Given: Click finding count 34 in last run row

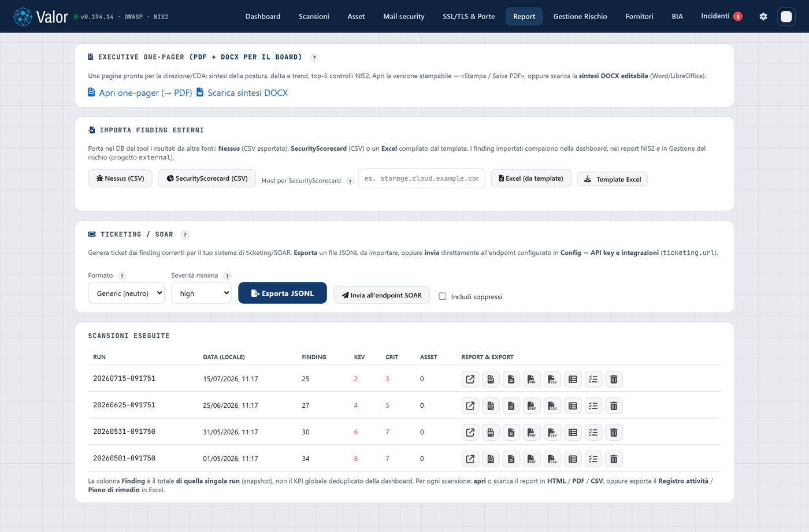Looking at the screenshot, I should (x=306, y=459).
